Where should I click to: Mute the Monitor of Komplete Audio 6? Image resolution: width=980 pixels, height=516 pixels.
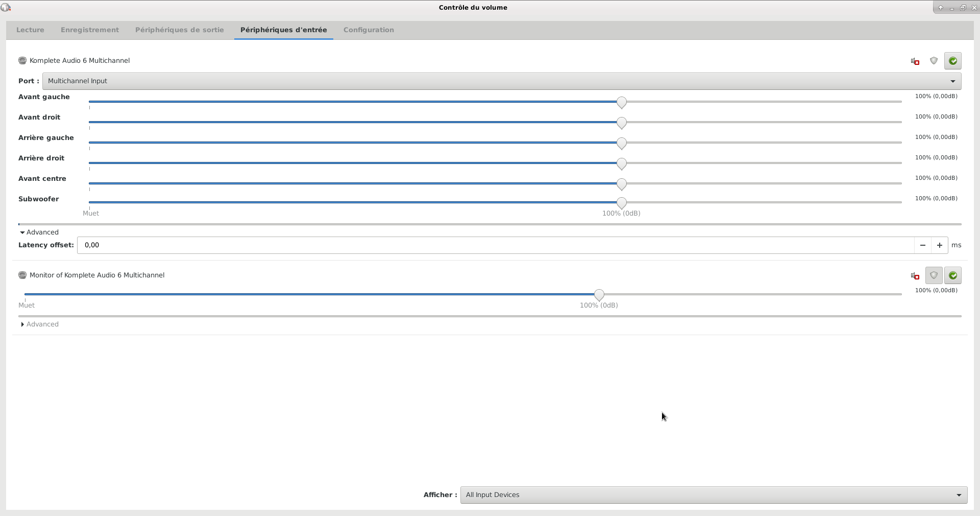(915, 276)
